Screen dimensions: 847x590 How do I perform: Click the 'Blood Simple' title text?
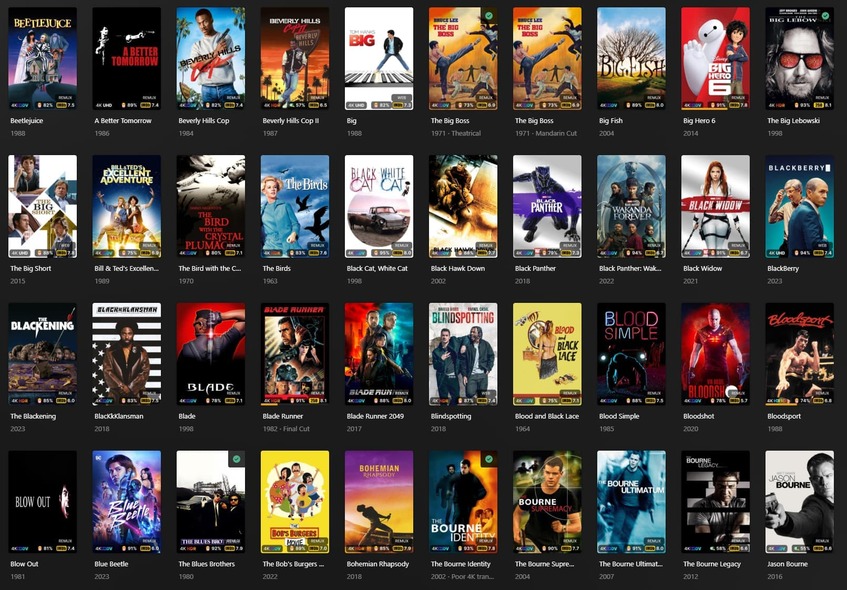pyautogui.click(x=619, y=416)
